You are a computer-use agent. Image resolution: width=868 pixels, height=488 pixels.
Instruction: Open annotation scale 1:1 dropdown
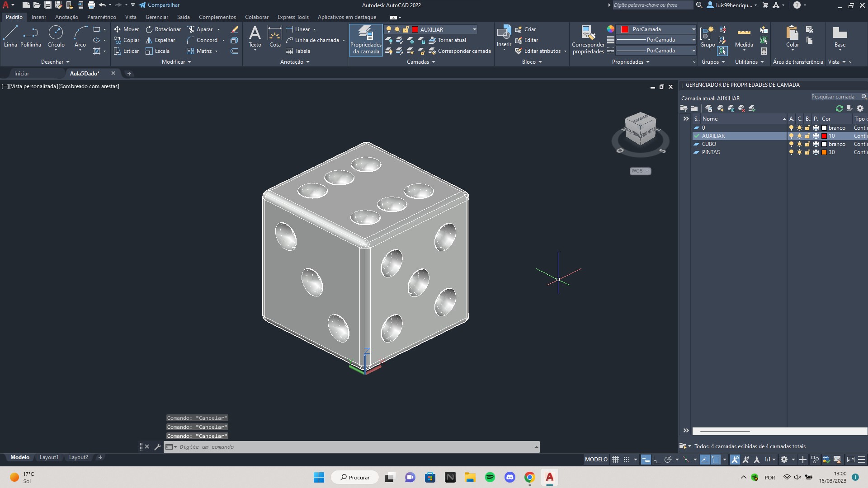(x=770, y=460)
